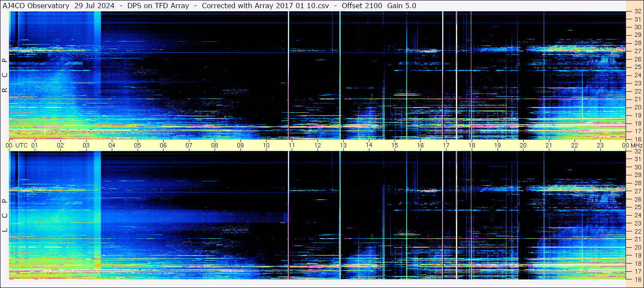Click the 21 MHz label in LCP panel
The width and height of the screenshot is (644, 288).
pos(637,239)
